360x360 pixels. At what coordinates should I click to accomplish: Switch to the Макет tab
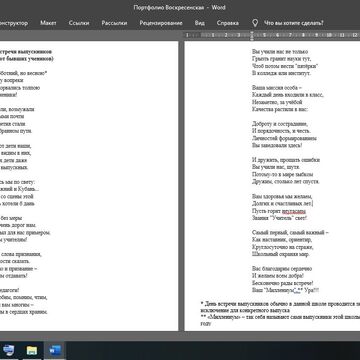pos(48,23)
